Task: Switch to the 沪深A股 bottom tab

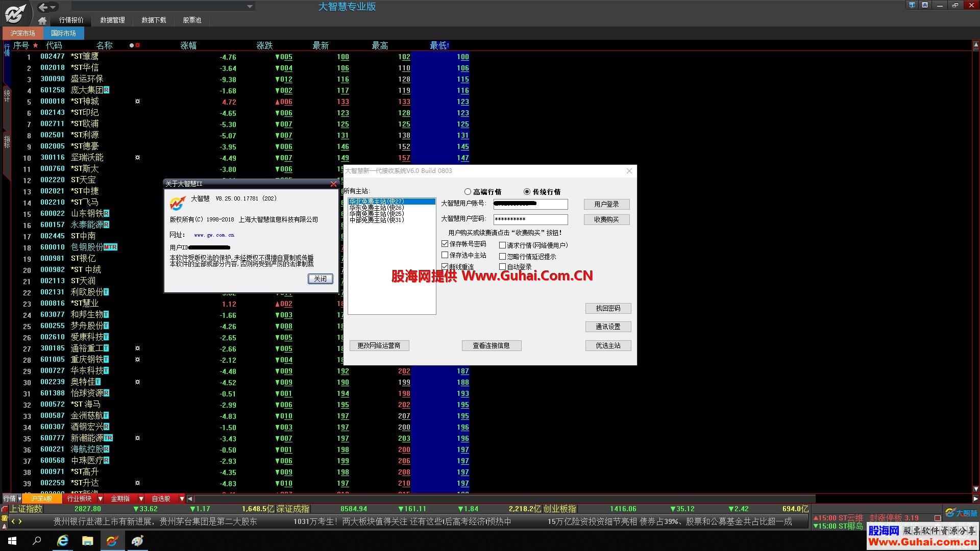Action: point(42,498)
